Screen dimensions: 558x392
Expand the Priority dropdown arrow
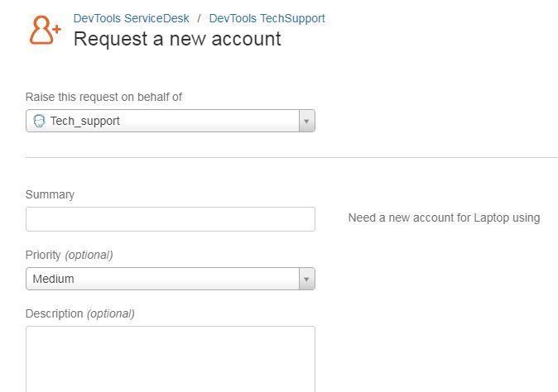click(307, 279)
